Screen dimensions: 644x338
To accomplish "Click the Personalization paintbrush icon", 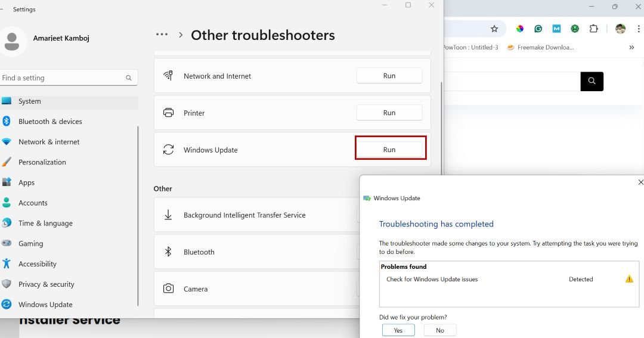I will click(6, 162).
